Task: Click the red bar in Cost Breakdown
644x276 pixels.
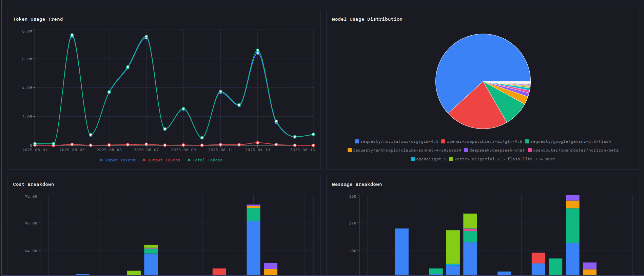Action: (219, 272)
